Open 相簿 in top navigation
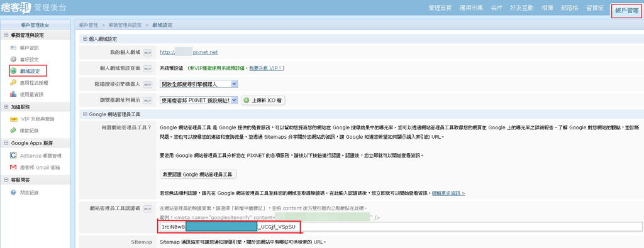The height and width of the screenshot is (248, 644). [547, 8]
